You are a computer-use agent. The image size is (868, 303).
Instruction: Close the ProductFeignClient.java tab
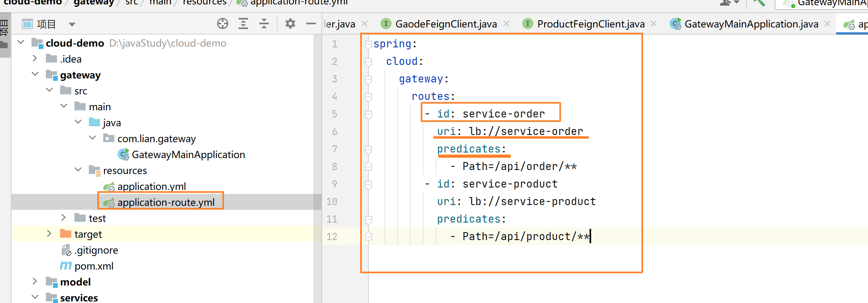tap(654, 23)
